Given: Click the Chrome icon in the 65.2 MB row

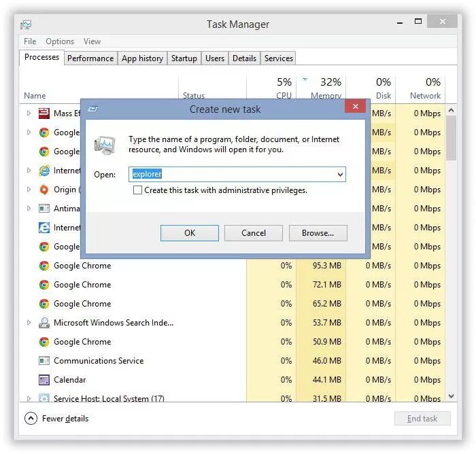Looking at the screenshot, I should [x=44, y=304].
